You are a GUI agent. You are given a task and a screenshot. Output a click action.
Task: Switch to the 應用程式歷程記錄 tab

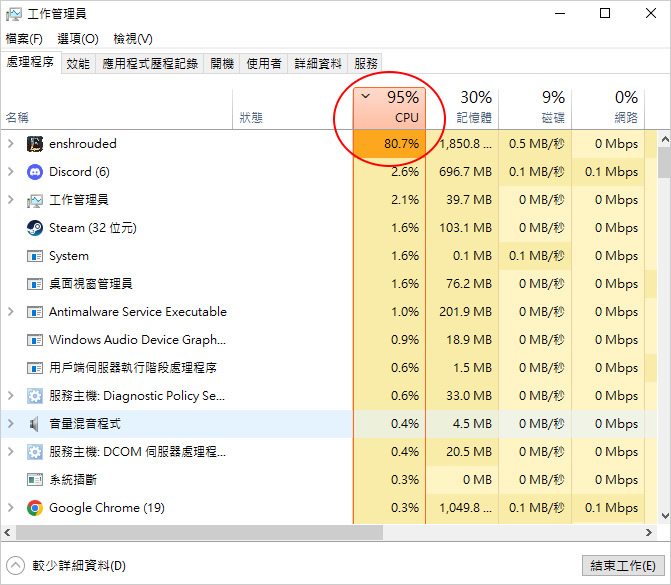(x=150, y=64)
